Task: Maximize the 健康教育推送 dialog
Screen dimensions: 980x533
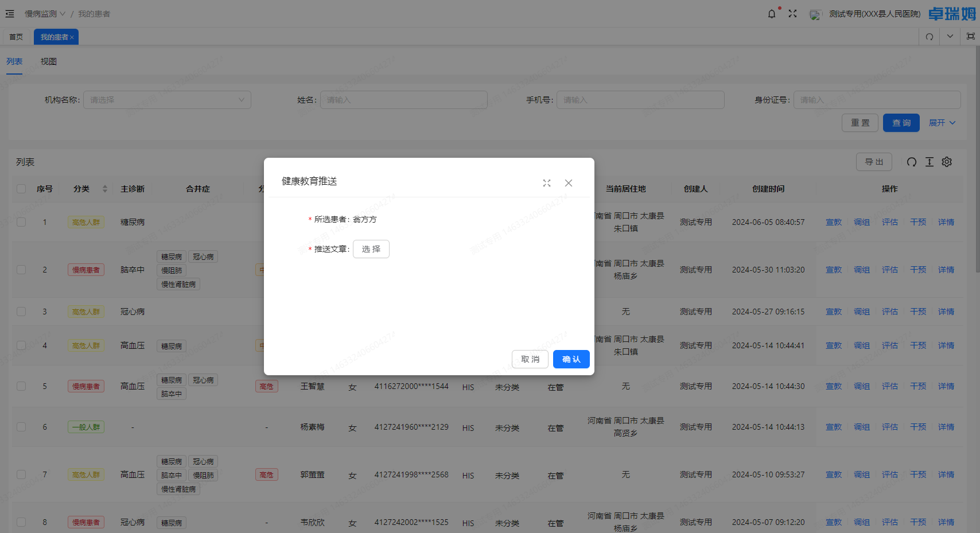Action: pyautogui.click(x=547, y=183)
